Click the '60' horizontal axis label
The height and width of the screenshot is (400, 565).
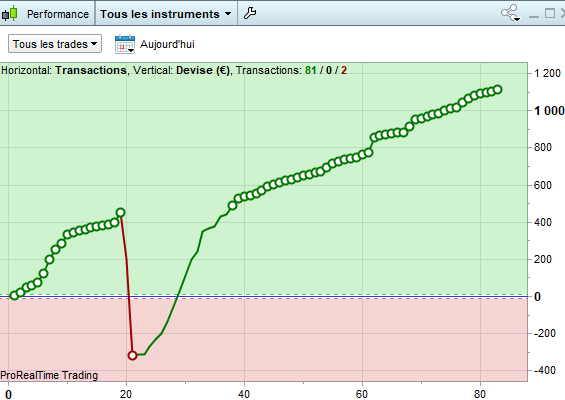pyautogui.click(x=362, y=394)
